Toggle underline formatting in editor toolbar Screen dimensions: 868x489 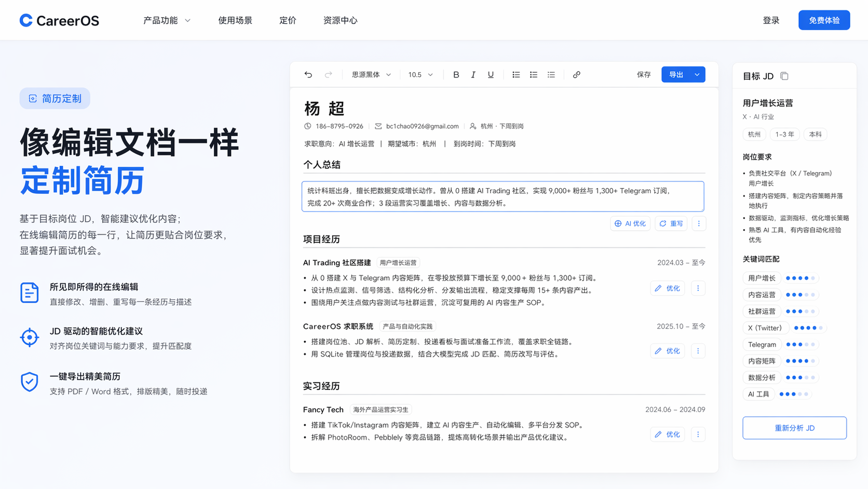click(491, 75)
